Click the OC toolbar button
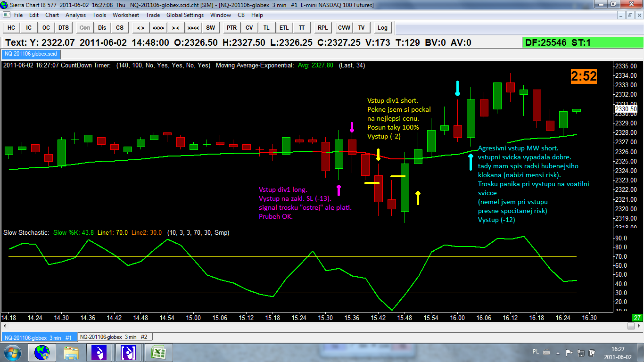 point(46,28)
